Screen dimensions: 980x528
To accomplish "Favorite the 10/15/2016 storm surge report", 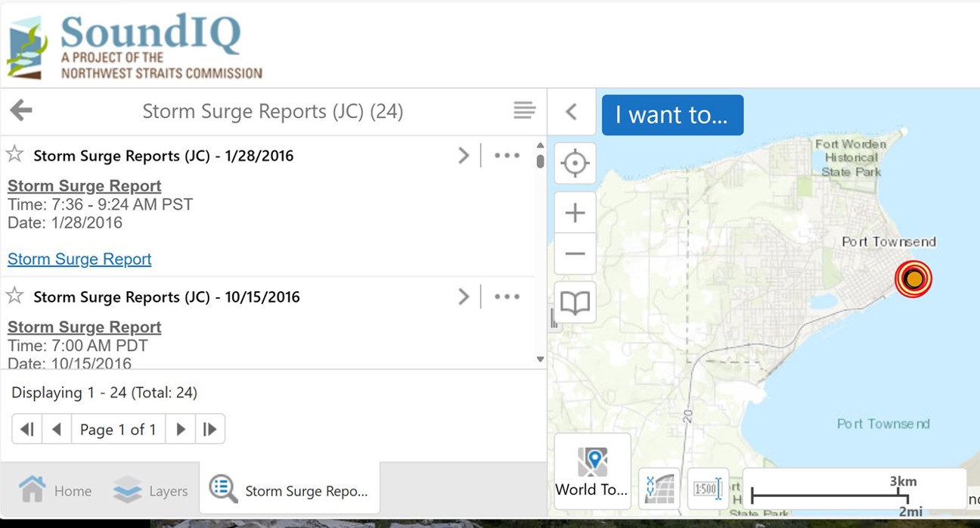I will point(14,296).
